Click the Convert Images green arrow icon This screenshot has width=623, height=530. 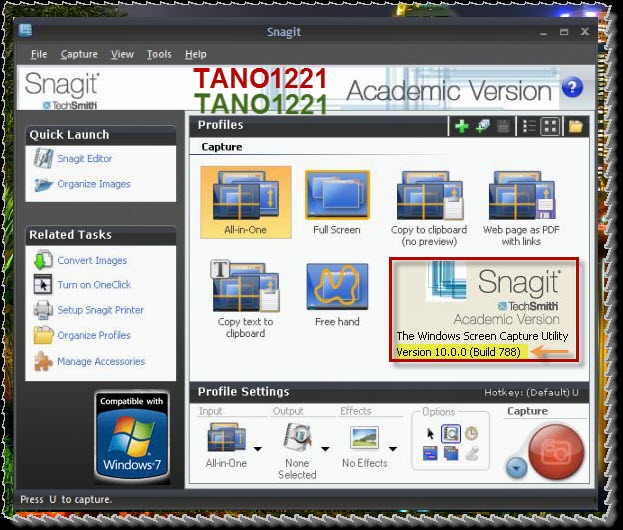pos(43,260)
